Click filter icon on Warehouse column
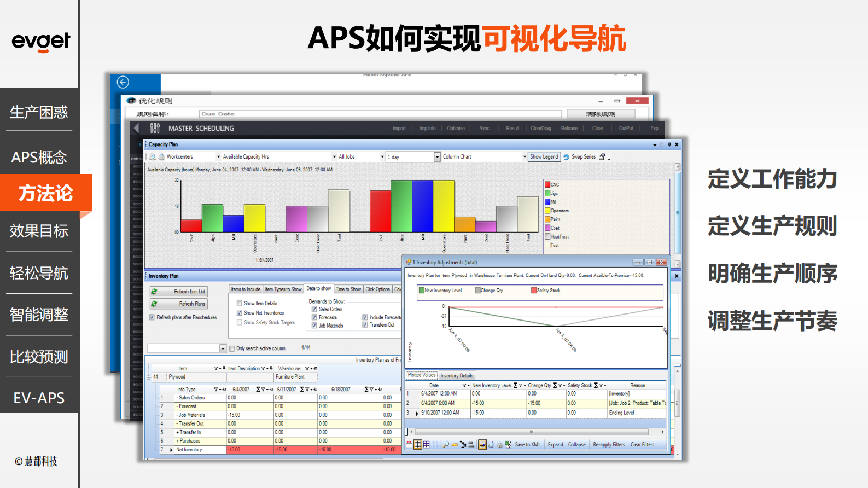The height and width of the screenshot is (488, 868). point(307,369)
